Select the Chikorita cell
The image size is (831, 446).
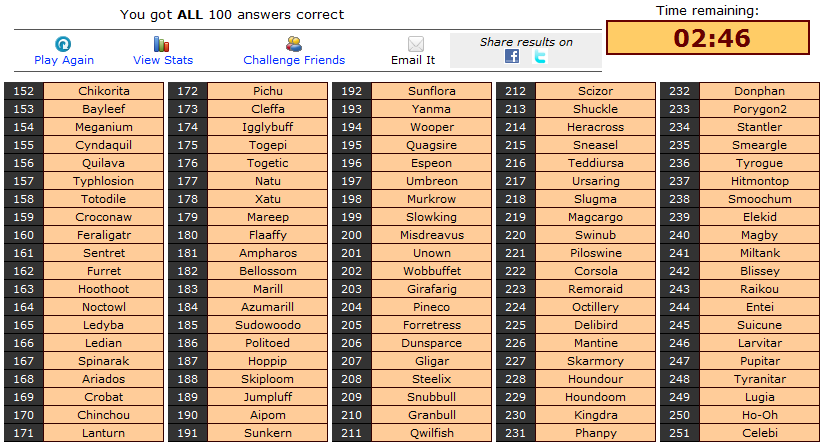click(x=103, y=91)
